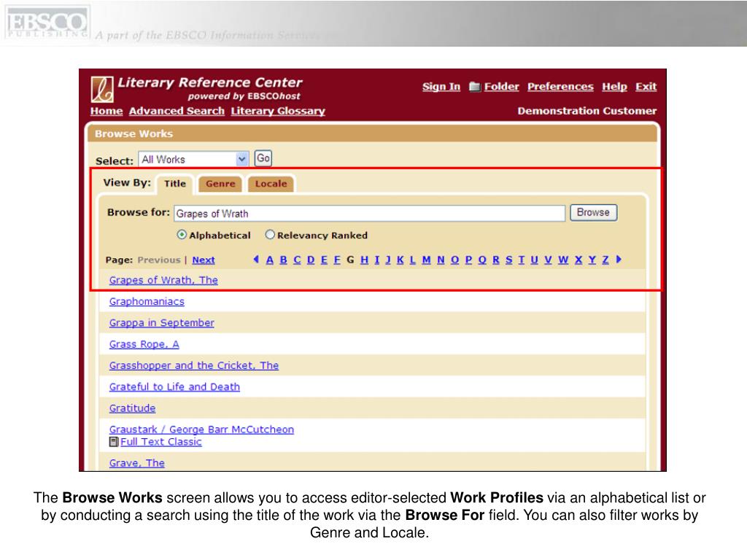747x560 pixels.
Task: Select the Alphabetical radio button
Action: pos(182,235)
